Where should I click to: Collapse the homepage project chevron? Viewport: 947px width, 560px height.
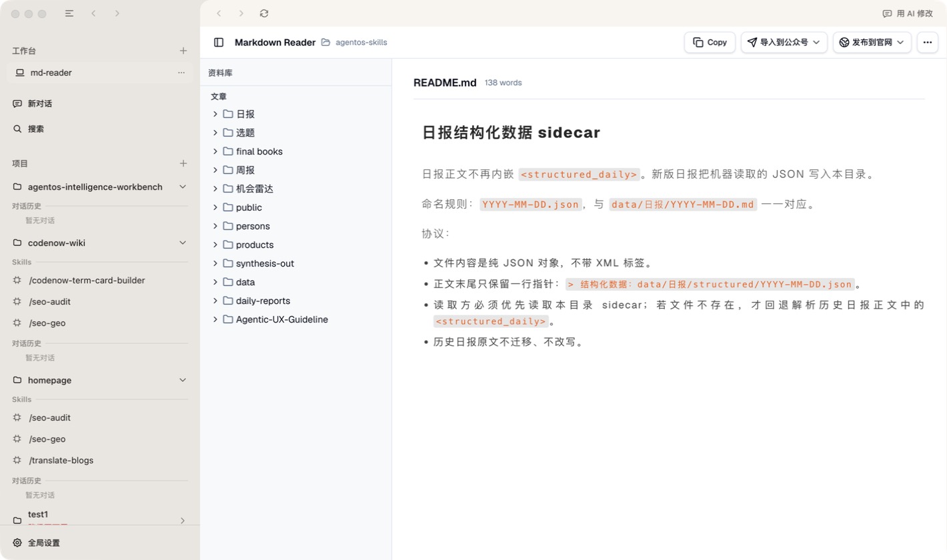[x=183, y=380]
